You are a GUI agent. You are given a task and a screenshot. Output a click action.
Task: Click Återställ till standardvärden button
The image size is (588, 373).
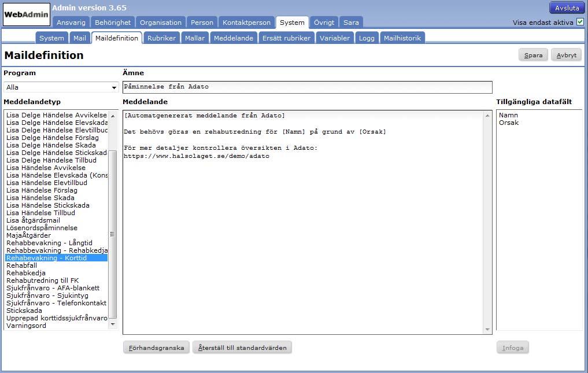click(x=242, y=348)
